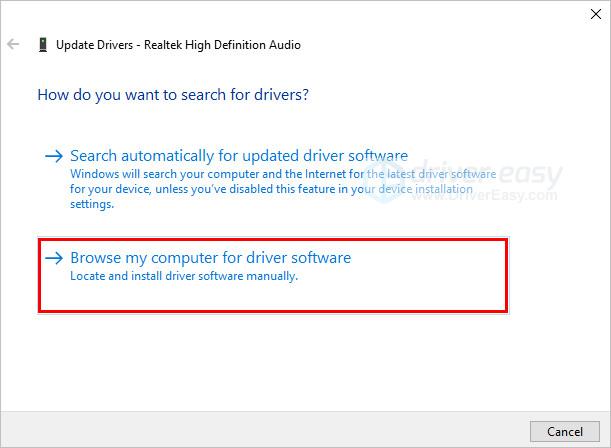The image size is (611, 448).
Task: Click the Cancel button
Action: [x=565, y=431]
